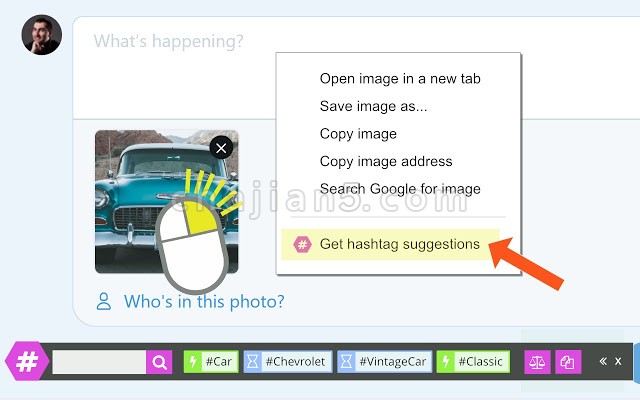640x400 pixels.
Task: Click the copy hashtags icon button
Action: [x=568, y=362]
